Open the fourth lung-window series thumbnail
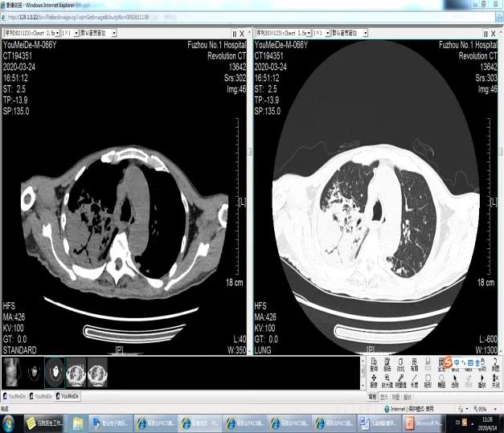Screen dimensions: 504x433 76,373
